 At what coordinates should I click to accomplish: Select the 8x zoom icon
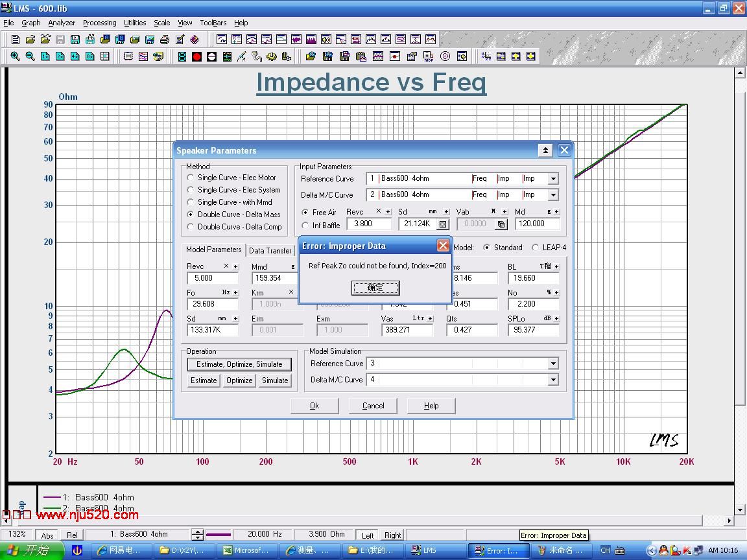[x=90, y=56]
